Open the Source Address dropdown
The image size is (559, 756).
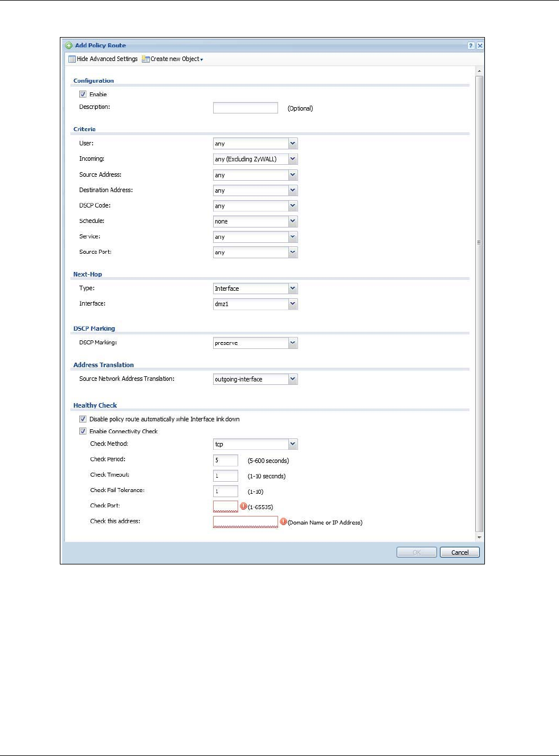pos(293,175)
